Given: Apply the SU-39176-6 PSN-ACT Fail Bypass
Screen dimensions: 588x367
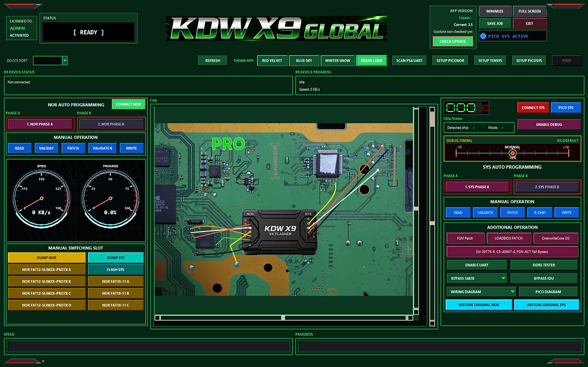Looking at the screenshot, I should (x=512, y=251).
